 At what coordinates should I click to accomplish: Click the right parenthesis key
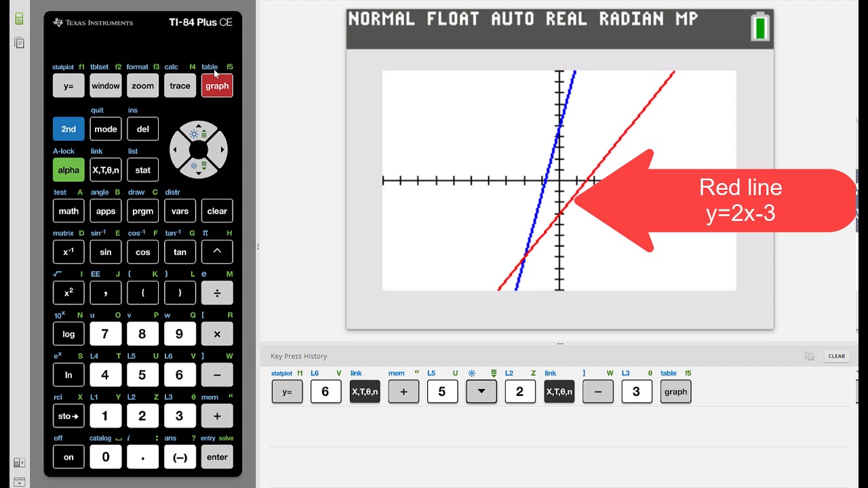click(180, 293)
